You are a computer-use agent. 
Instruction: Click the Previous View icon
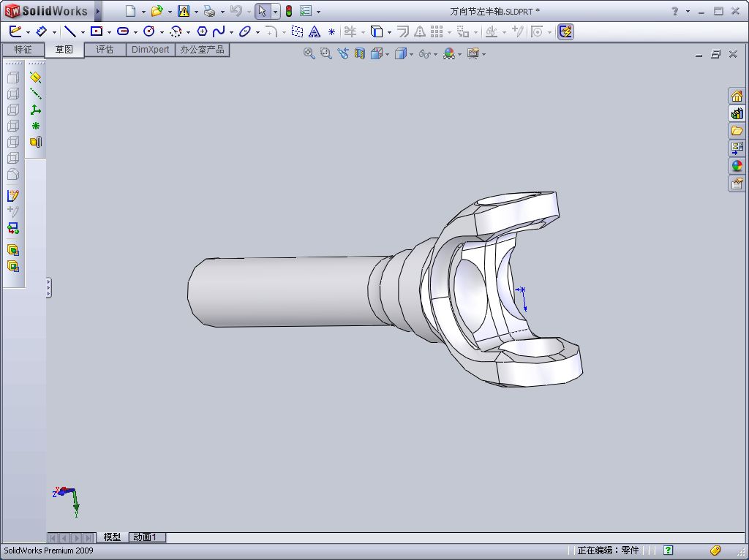point(343,53)
